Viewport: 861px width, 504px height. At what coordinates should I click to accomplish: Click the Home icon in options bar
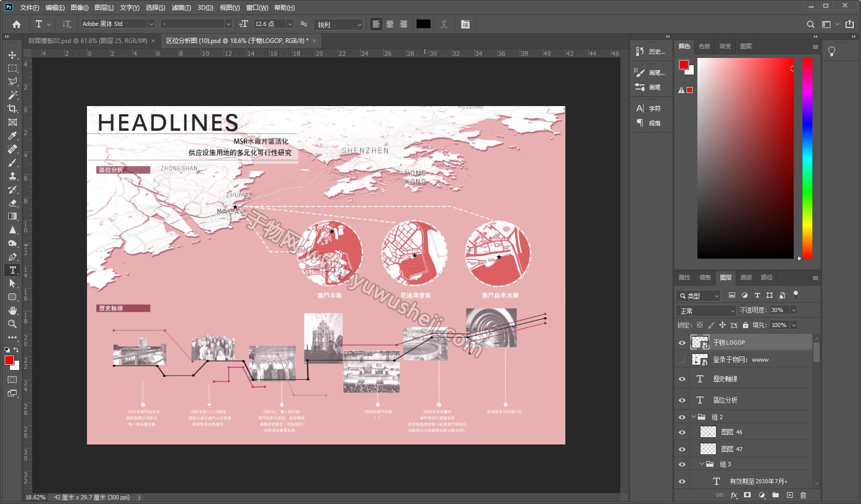point(17,24)
